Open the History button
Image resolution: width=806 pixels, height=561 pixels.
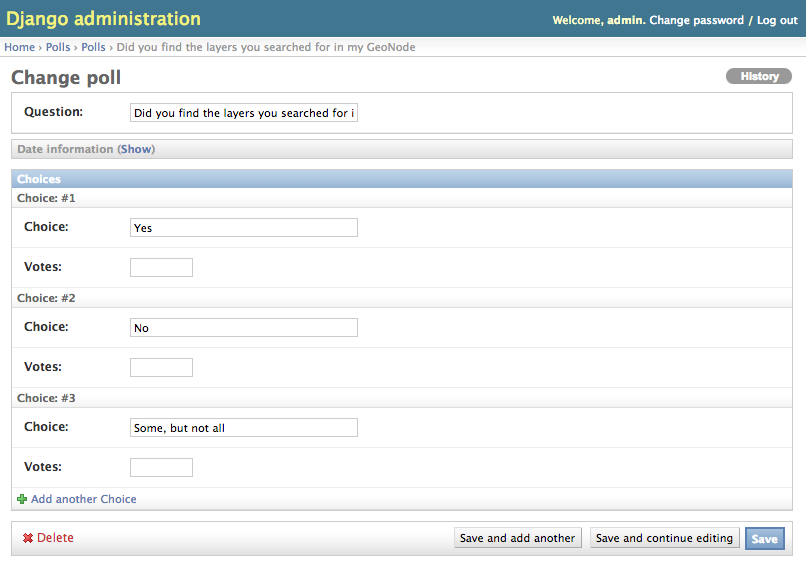point(759,76)
